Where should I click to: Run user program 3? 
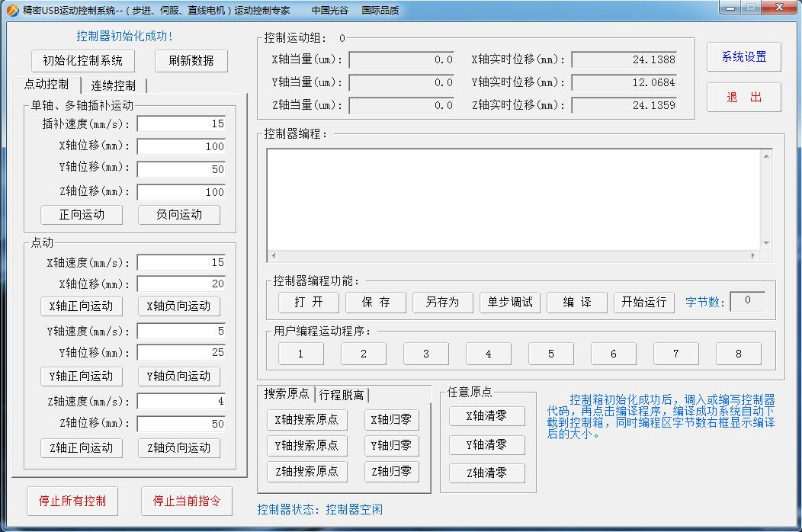tap(426, 354)
